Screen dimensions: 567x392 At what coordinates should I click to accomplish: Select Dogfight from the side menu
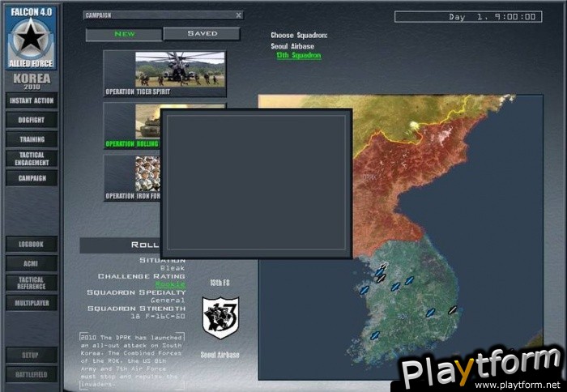pyautogui.click(x=32, y=120)
